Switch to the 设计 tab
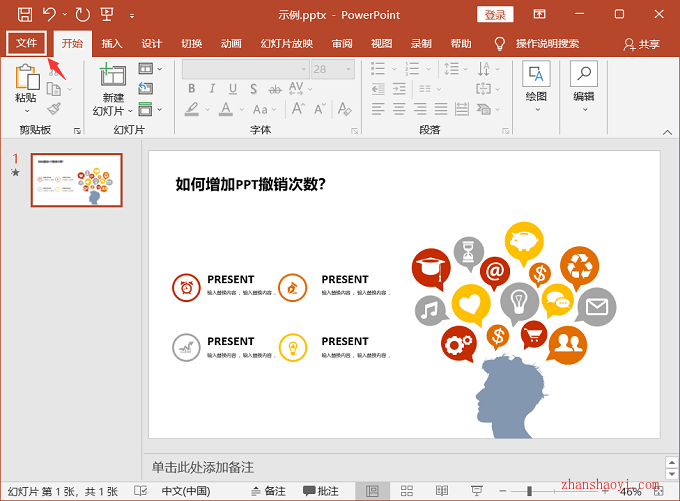The image size is (680, 501). (151, 43)
